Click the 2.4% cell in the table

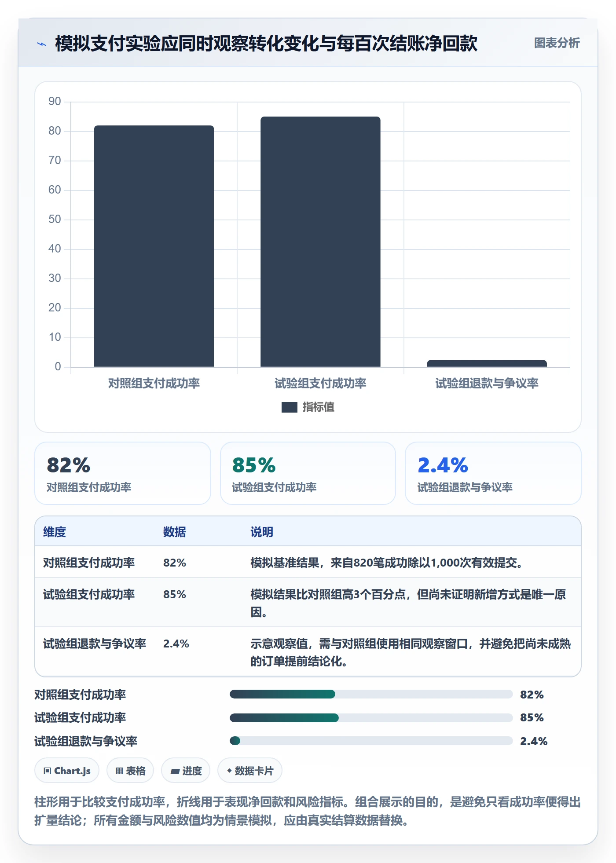tap(176, 644)
